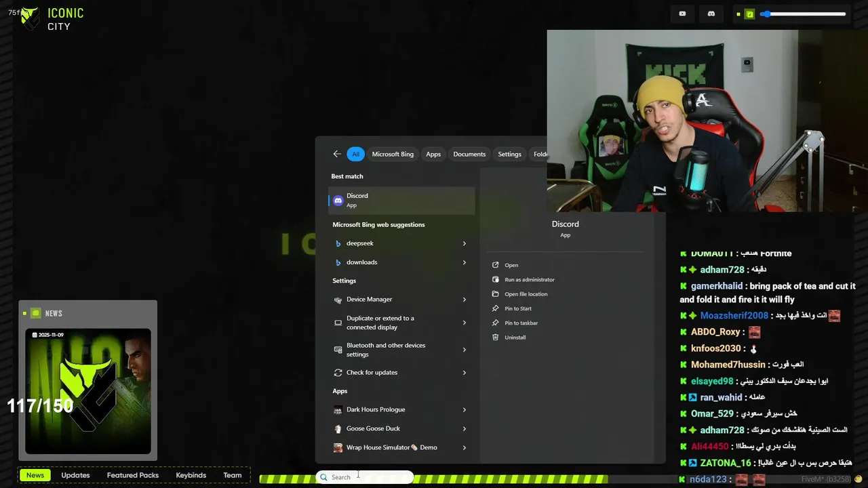Click the Goose Goose Duck app icon
The height and width of the screenshot is (488, 868).
pos(338,429)
